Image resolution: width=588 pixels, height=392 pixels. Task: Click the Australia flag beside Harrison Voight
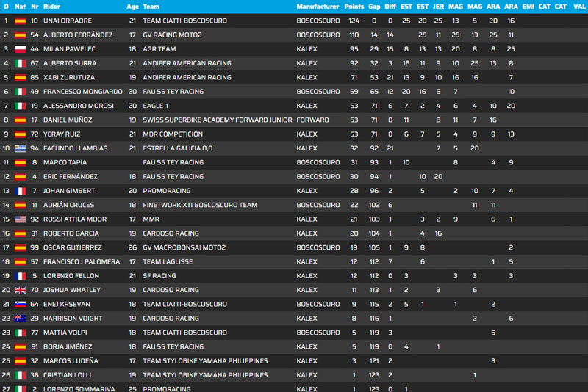[x=20, y=319]
